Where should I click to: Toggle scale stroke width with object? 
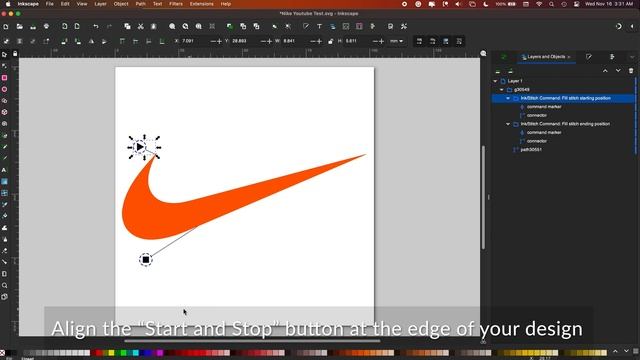419,41
